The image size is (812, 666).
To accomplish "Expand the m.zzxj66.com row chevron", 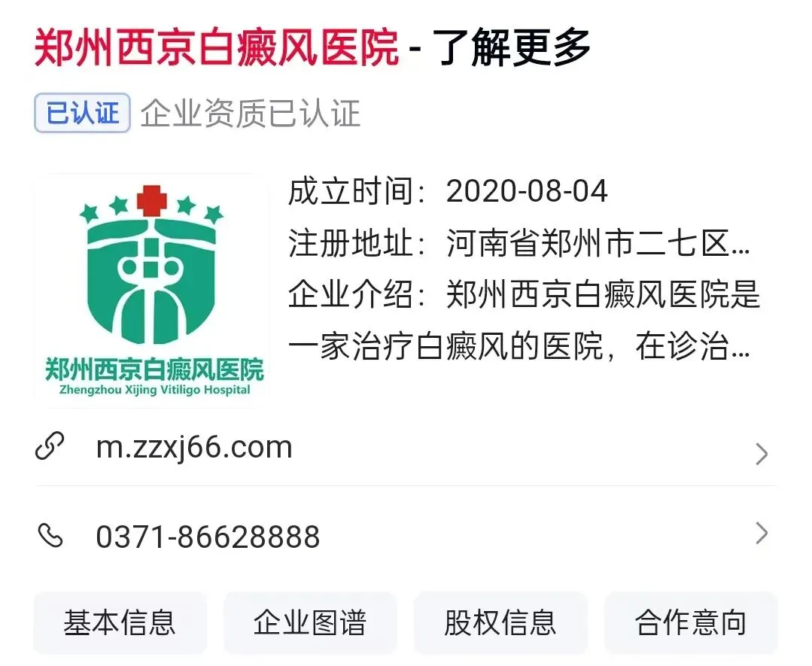I will tap(761, 455).
